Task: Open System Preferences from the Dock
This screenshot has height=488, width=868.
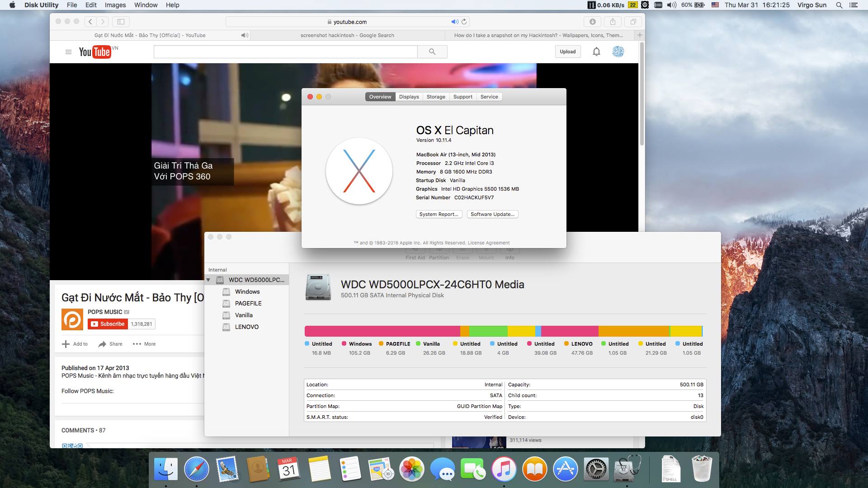Action: pos(596,469)
